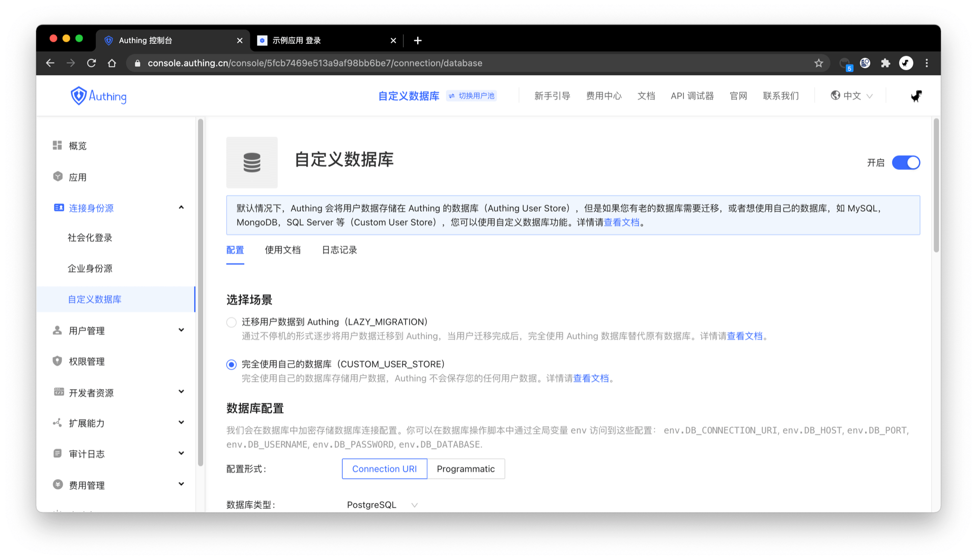The height and width of the screenshot is (560, 977).
Task: Open the 概览 overview grid icon
Action: coord(58,145)
